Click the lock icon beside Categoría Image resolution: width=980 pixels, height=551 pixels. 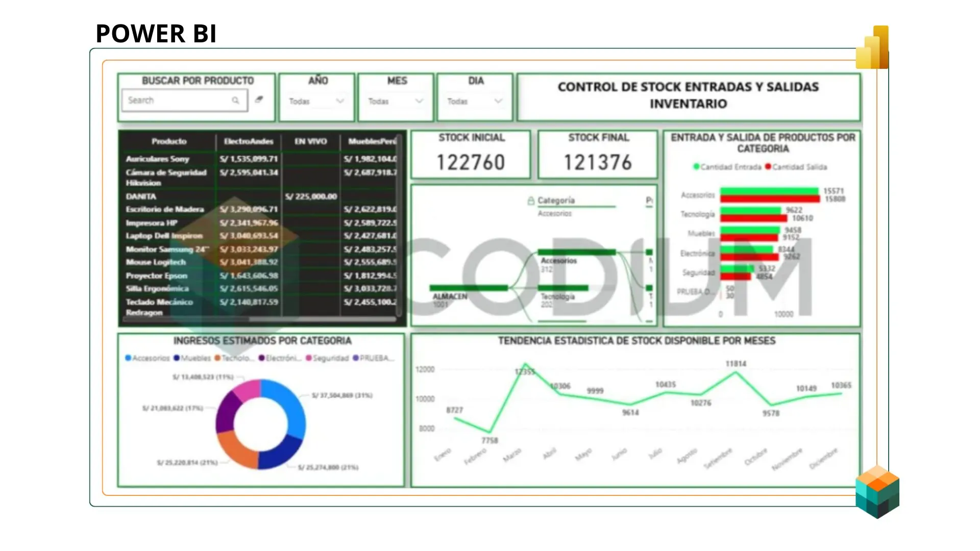(x=531, y=201)
